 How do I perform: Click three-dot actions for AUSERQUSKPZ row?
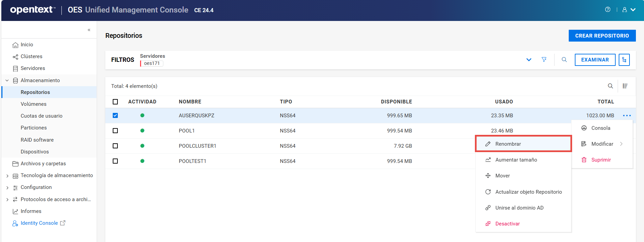pyautogui.click(x=627, y=116)
